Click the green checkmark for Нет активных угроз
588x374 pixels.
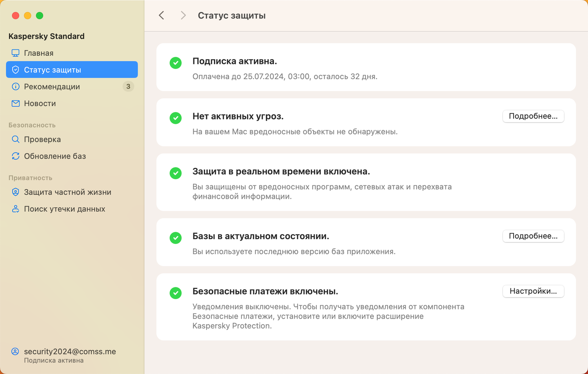tap(176, 118)
